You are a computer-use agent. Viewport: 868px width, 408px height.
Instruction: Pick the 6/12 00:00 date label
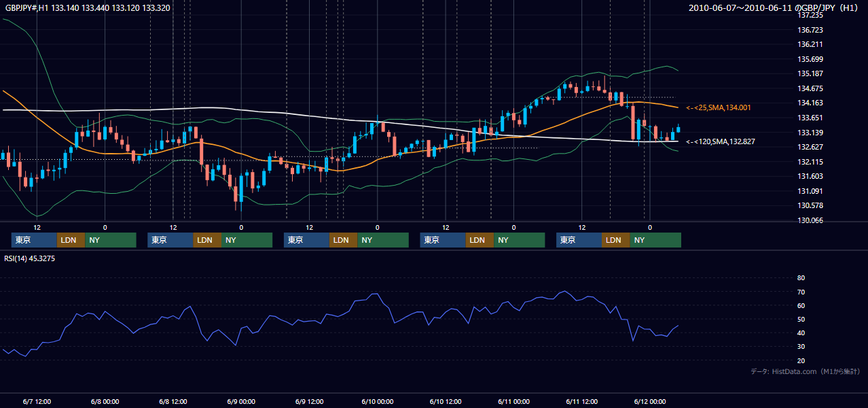[649, 401]
